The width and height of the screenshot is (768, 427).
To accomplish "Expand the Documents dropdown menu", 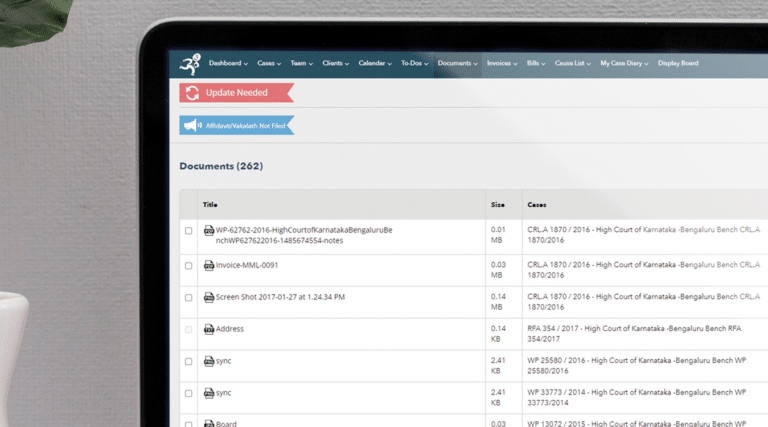I will (457, 63).
